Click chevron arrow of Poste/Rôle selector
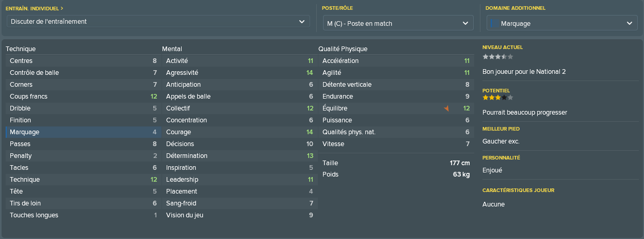 point(465,23)
